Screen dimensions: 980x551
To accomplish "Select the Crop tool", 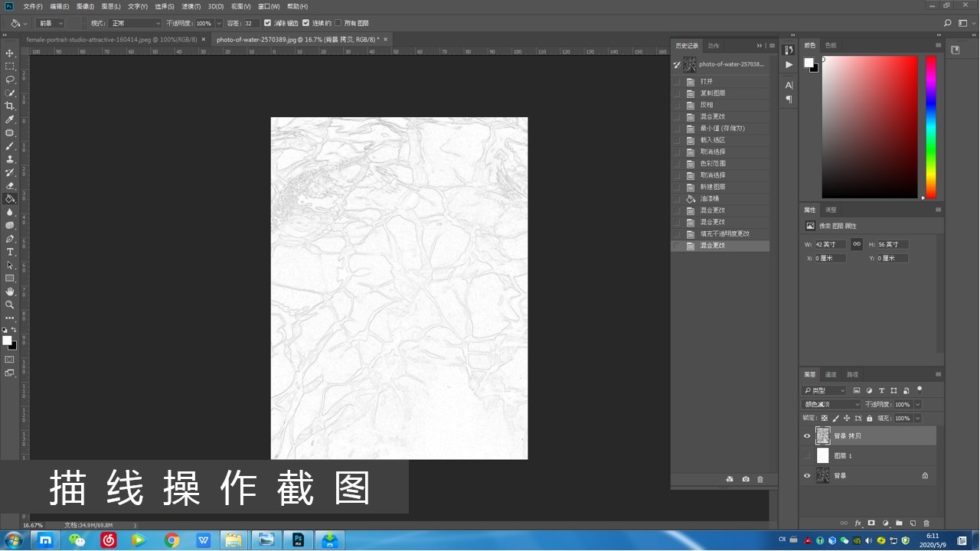I will click(10, 106).
